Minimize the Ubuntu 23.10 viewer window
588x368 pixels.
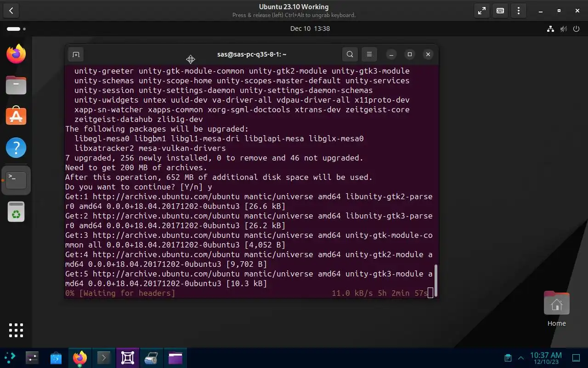[x=541, y=11]
